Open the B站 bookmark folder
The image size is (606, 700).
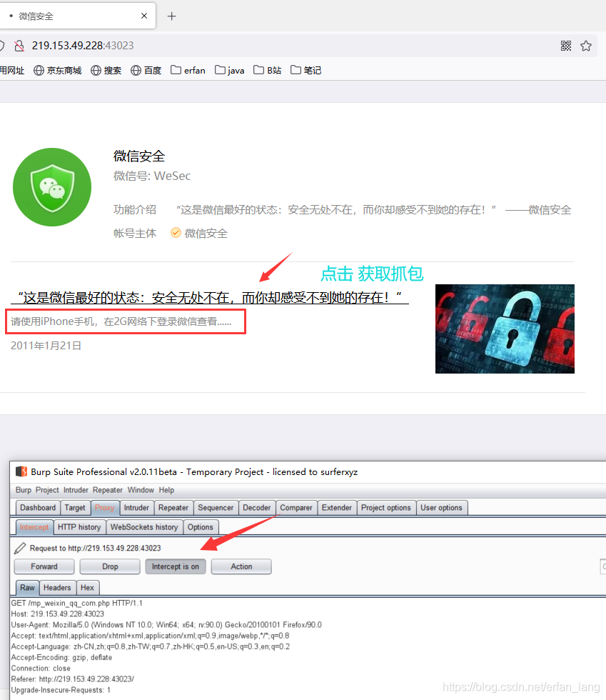point(267,70)
